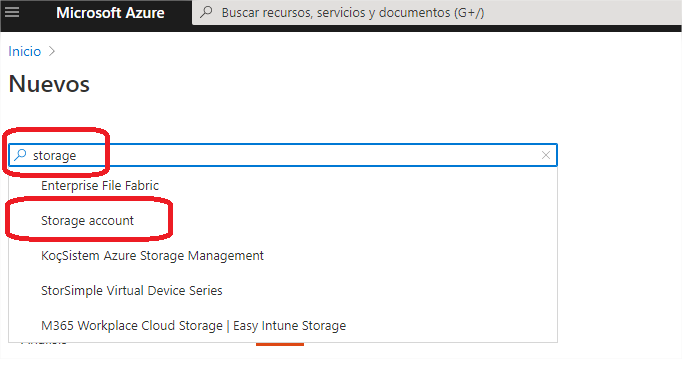Click the orange underline below the suggestion list

coord(280,344)
